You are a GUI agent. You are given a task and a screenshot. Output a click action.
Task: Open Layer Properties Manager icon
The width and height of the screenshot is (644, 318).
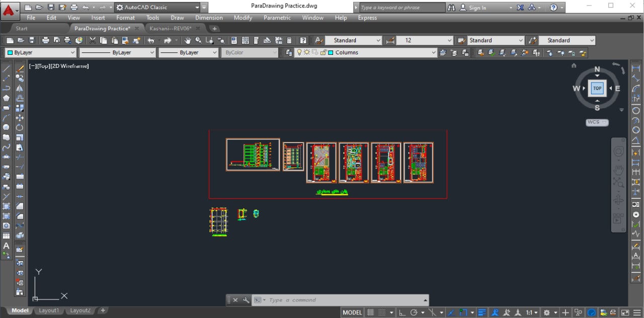pyautogui.click(x=288, y=52)
